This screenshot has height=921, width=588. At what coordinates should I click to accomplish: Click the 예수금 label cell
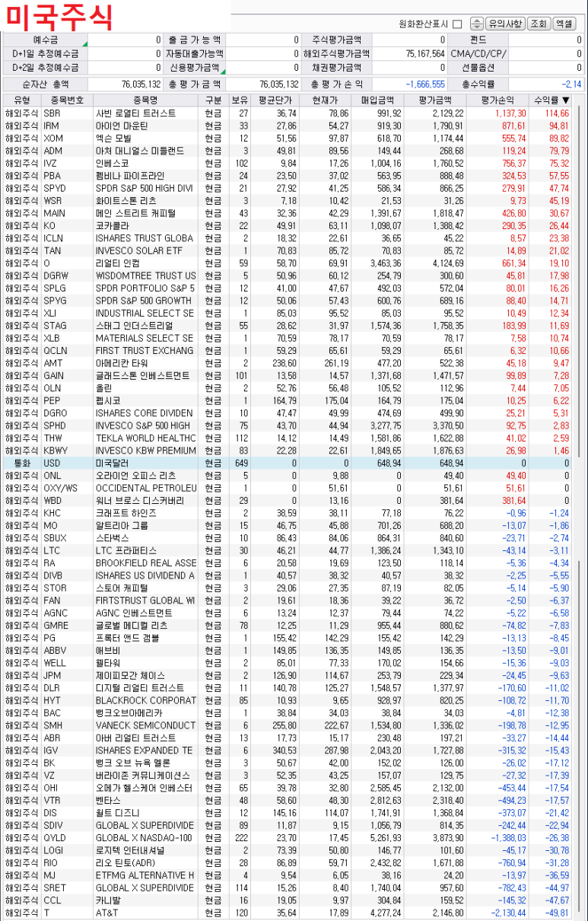point(45,40)
